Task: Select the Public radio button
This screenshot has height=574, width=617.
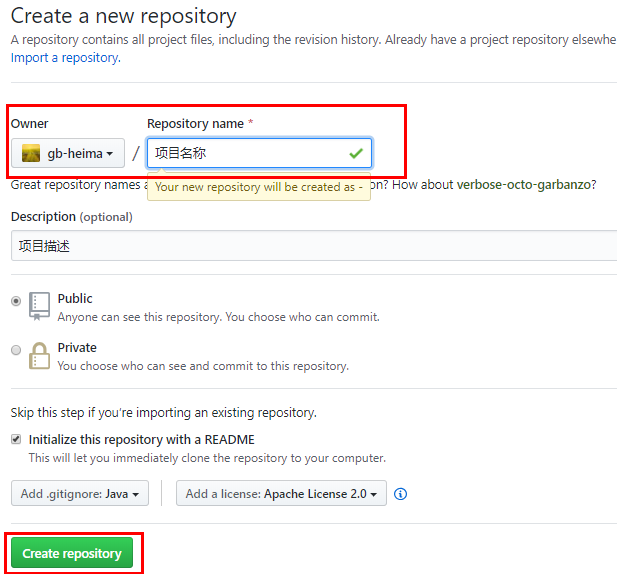Action: (x=16, y=301)
